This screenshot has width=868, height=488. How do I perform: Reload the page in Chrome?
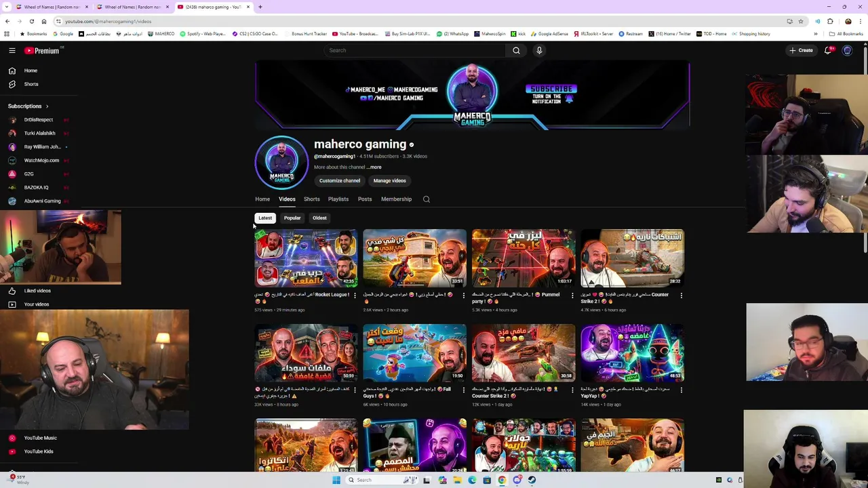pyautogui.click(x=31, y=21)
